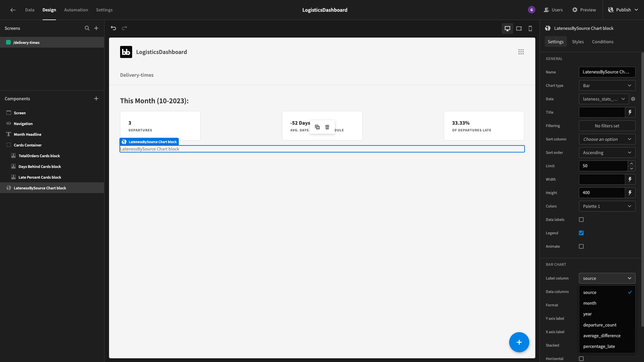This screenshot has width=644, height=362.
Task: Open the Colors Palette 1 selector
Action: coord(607,206)
